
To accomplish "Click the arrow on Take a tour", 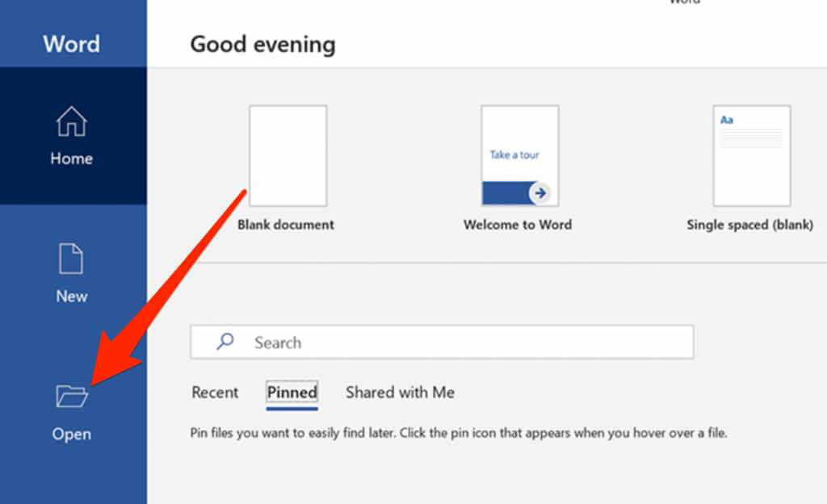I will pyautogui.click(x=539, y=193).
